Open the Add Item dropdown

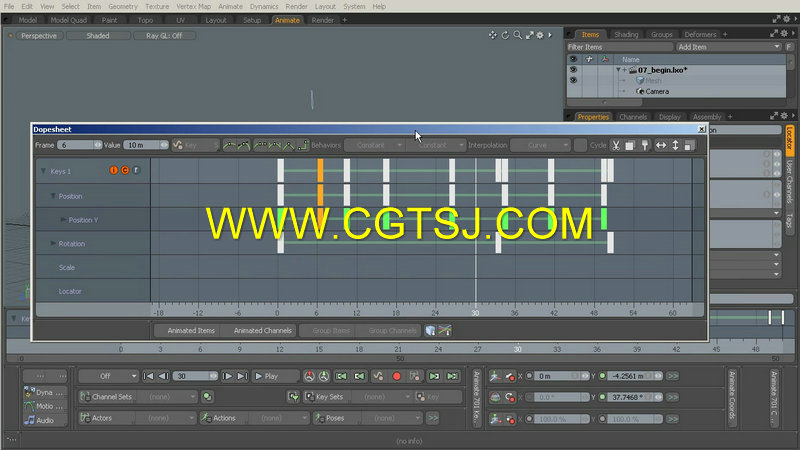(x=729, y=47)
